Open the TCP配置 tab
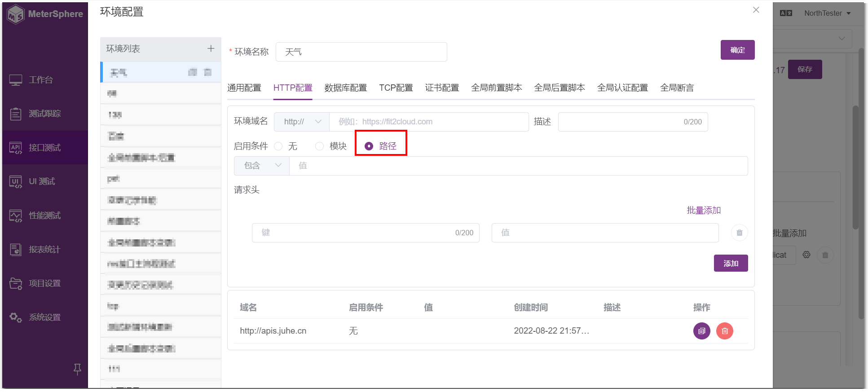Screen dimensions: 868x392 [x=396, y=88]
